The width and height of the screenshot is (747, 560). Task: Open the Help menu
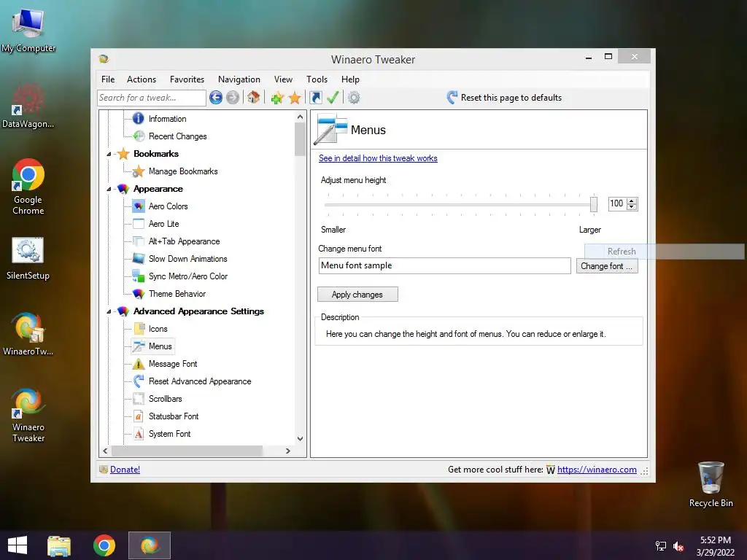[x=350, y=79]
